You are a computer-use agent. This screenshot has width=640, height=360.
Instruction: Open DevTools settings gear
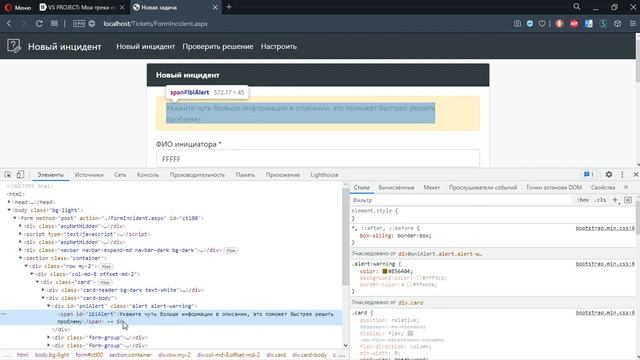[x=609, y=175]
